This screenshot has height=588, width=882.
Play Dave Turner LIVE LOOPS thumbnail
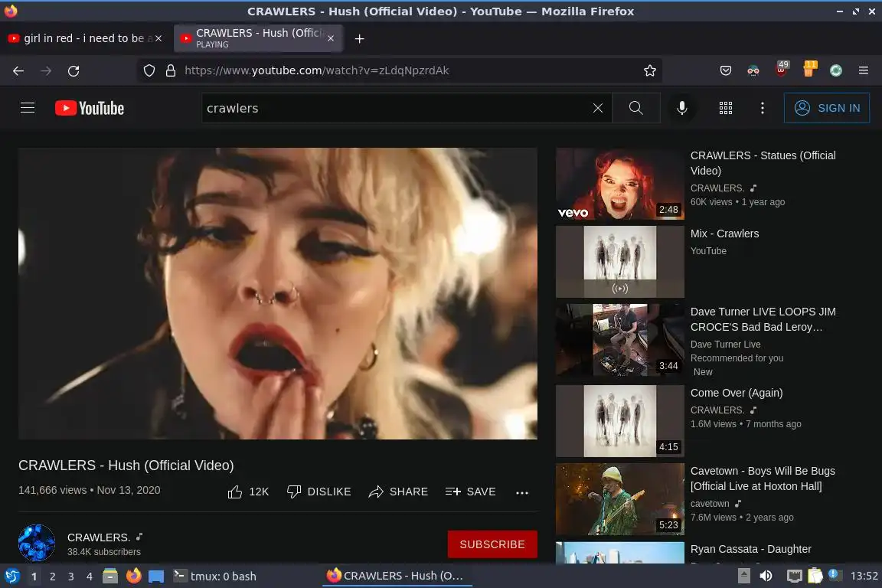[x=620, y=340]
